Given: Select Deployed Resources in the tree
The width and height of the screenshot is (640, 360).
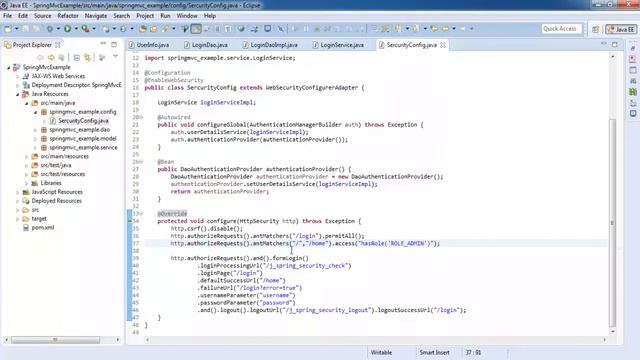Looking at the screenshot, I should (57, 201).
